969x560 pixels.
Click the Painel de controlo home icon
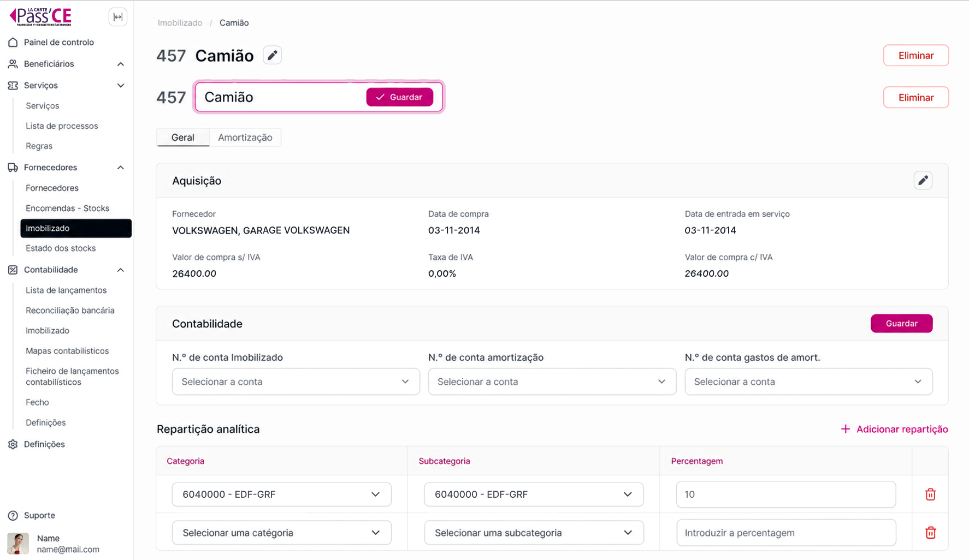click(13, 42)
